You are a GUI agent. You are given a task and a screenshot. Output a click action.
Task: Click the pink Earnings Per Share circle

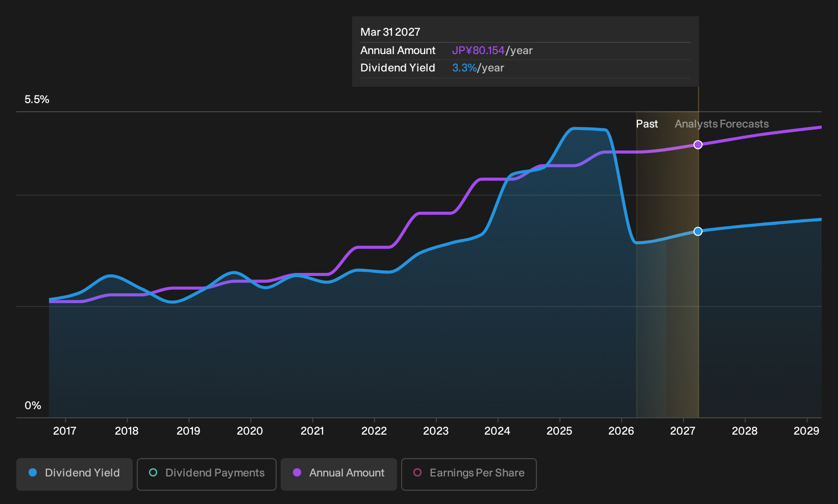coord(417,473)
